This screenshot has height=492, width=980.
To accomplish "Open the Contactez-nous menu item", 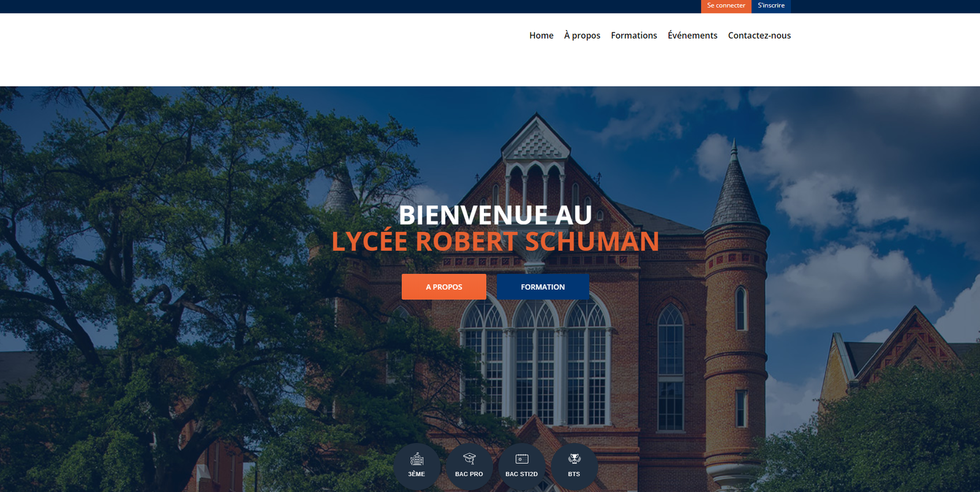I will pos(759,36).
